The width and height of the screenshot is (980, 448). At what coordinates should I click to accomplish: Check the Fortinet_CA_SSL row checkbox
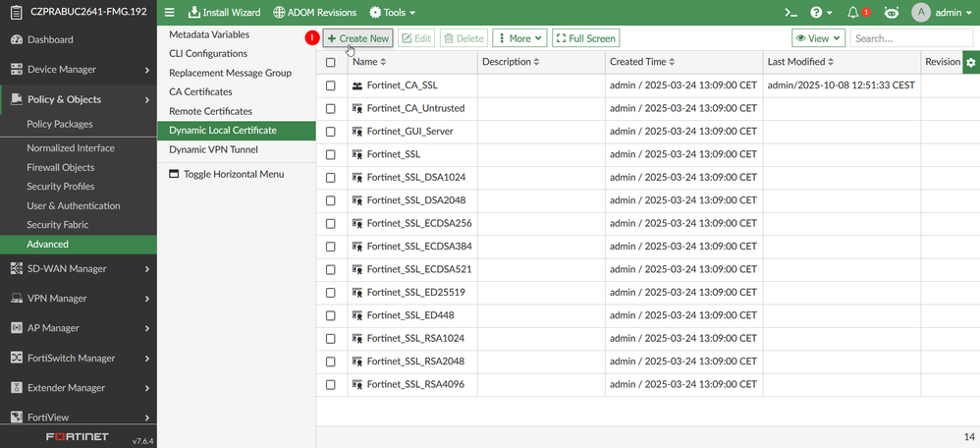click(x=331, y=85)
